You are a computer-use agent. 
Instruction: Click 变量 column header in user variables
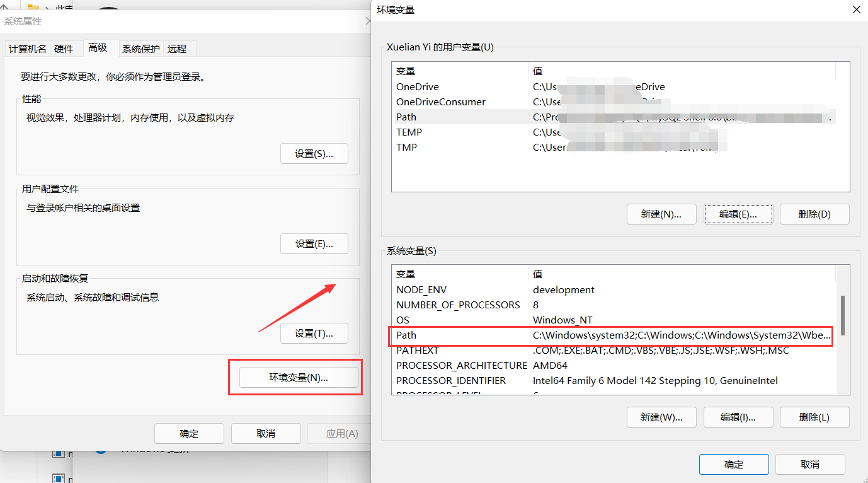click(460, 71)
